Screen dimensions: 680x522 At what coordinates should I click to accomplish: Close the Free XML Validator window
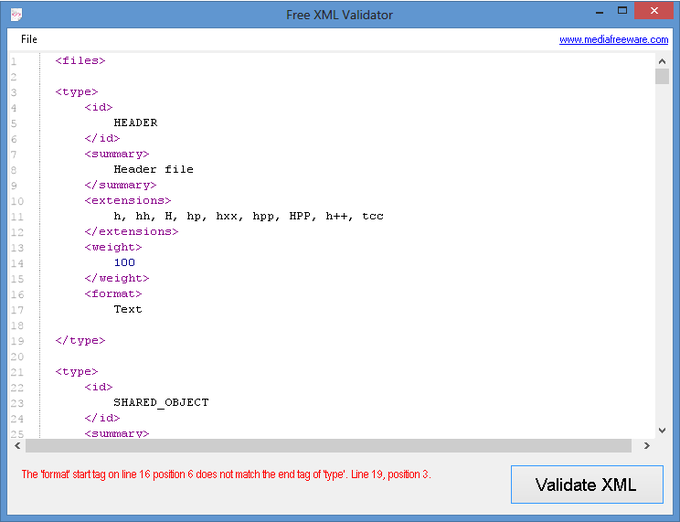tap(654, 12)
